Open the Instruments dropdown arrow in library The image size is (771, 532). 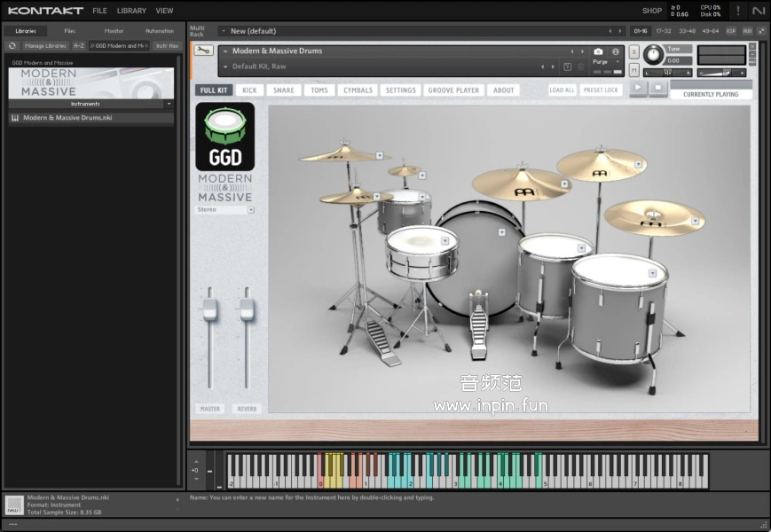[x=169, y=104]
